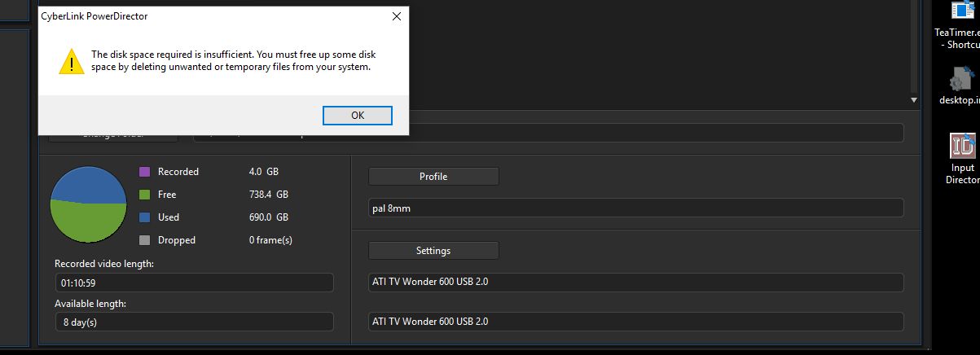Click the 'Dropped' legend label

pyautogui.click(x=177, y=240)
